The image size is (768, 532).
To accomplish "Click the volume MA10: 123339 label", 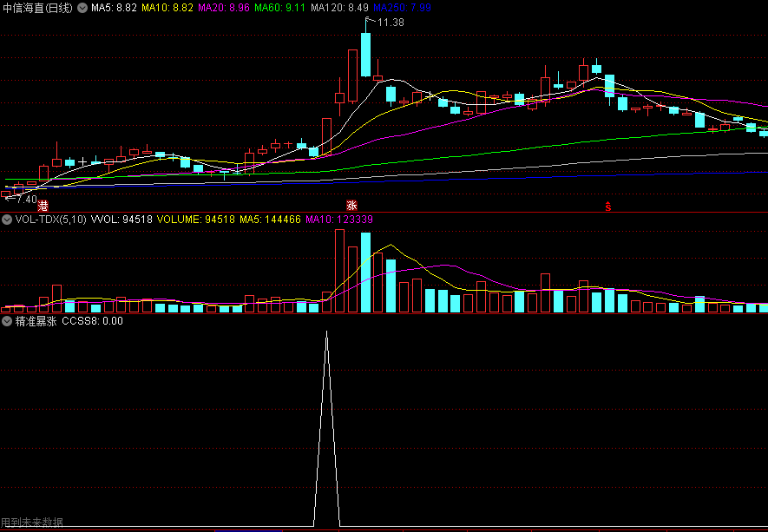I will coord(339,220).
